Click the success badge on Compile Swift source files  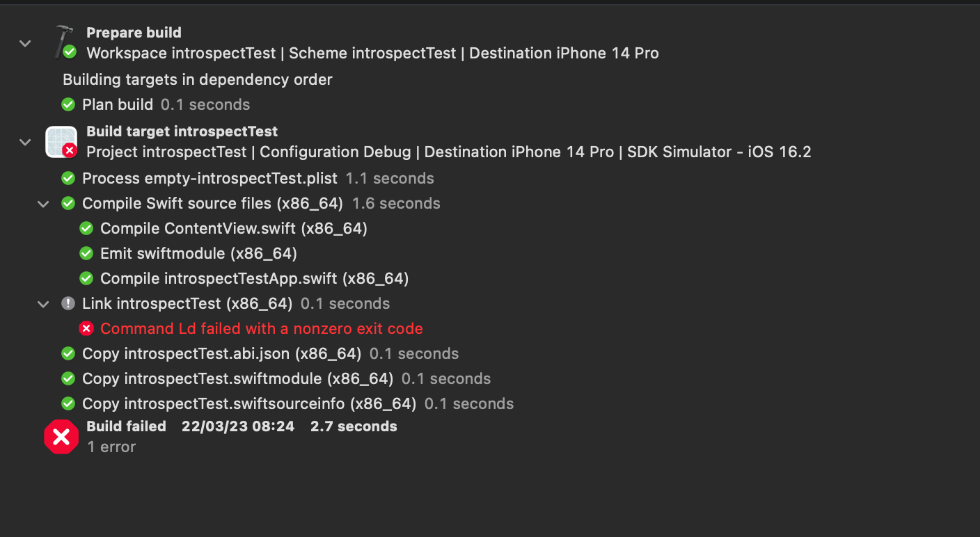pos(68,203)
